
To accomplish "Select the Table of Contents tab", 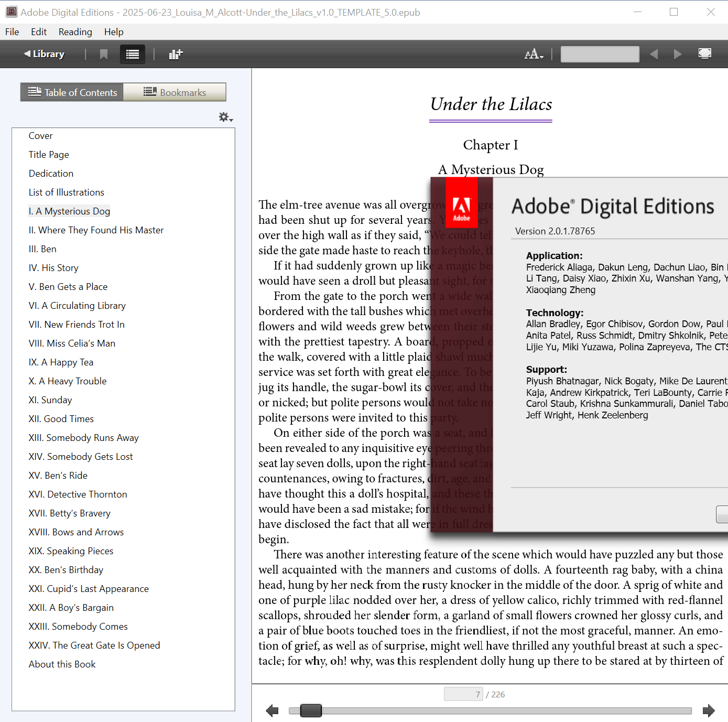I will point(72,92).
